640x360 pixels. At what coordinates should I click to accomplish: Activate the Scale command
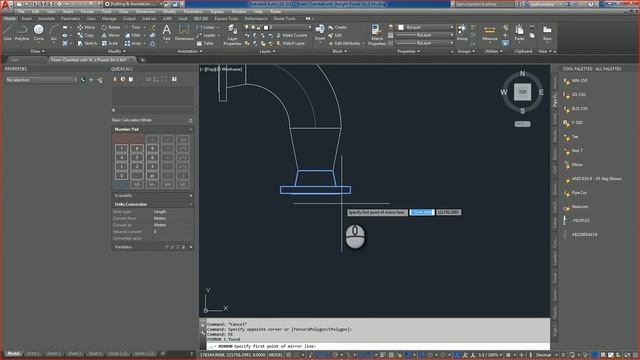[x=109, y=43]
